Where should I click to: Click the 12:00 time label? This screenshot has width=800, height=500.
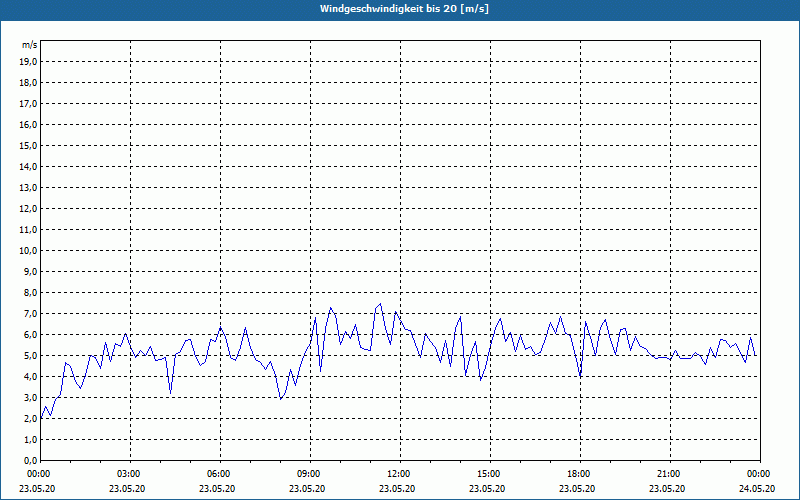click(398, 474)
